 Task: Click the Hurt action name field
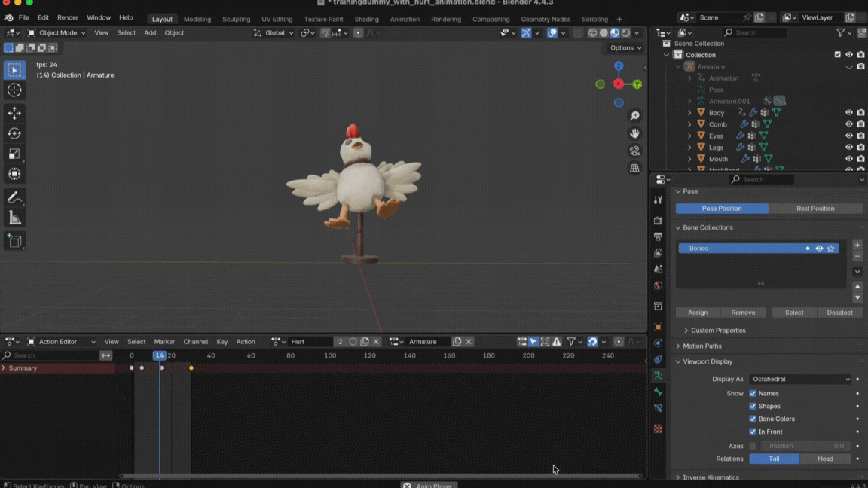(x=310, y=342)
